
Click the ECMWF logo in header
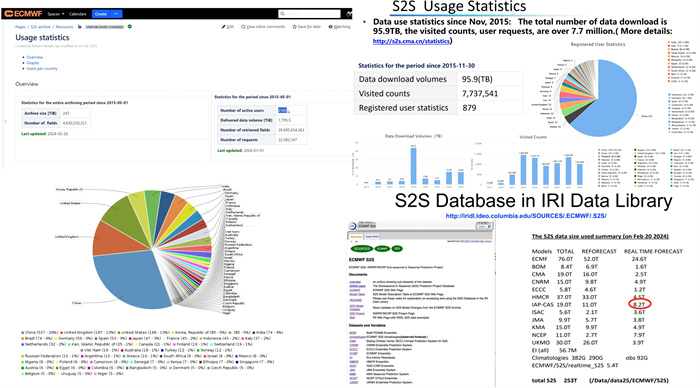[x=23, y=14]
